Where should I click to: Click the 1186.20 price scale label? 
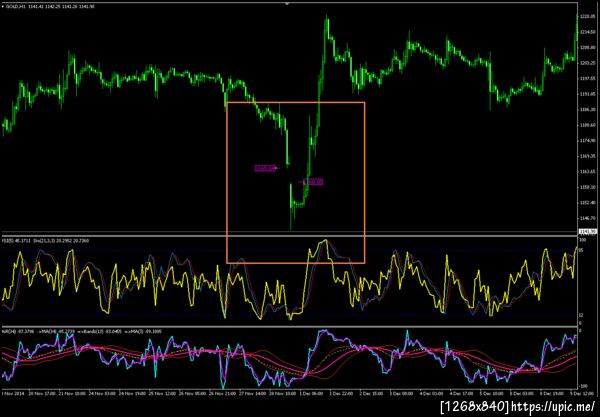587,109
